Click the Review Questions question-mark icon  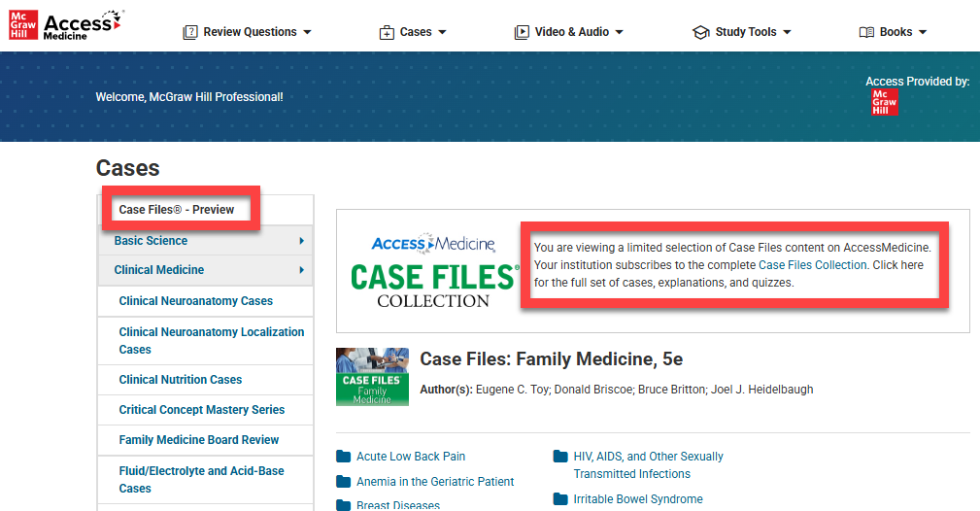pos(190,32)
